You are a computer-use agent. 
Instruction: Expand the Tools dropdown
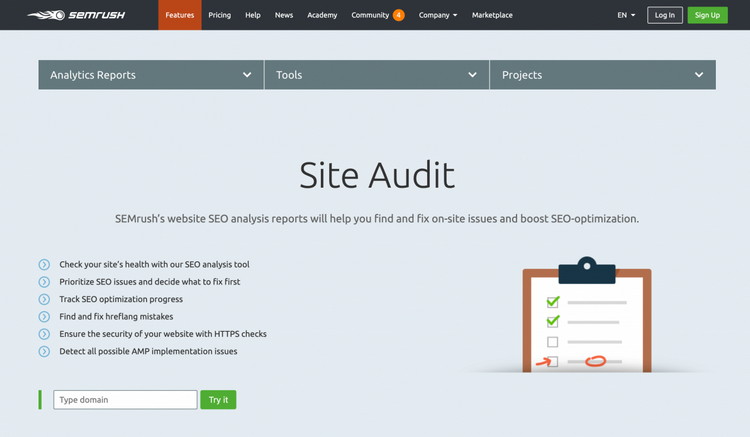pos(377,75)
